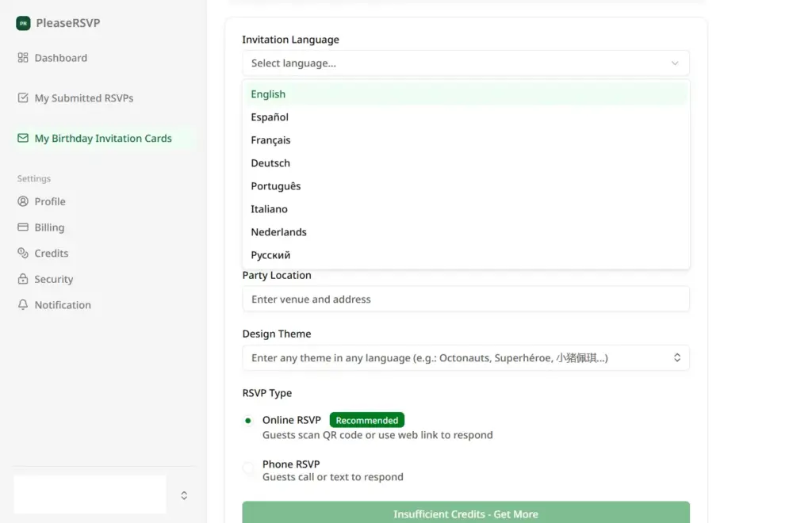Click the PleaseRSVP logo icon

point(22,23)
